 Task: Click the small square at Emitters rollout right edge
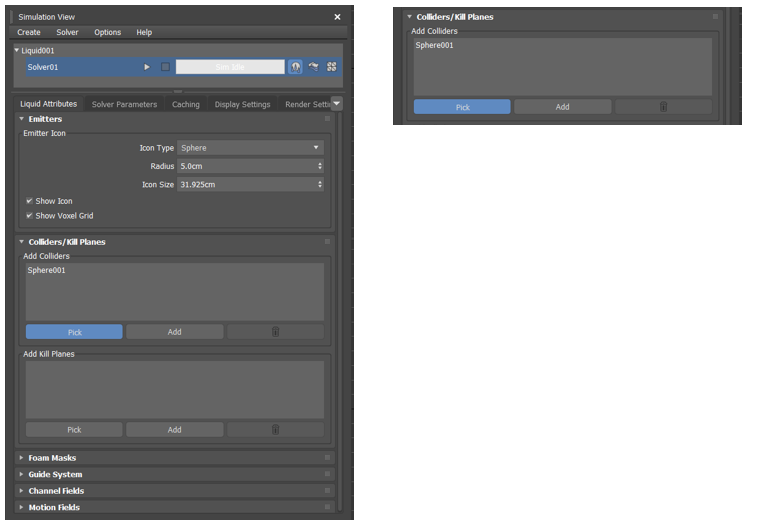tap(327, 119)
